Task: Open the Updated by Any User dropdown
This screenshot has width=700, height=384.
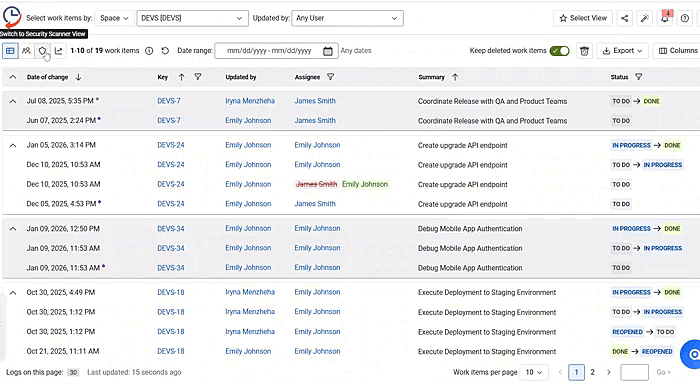Action: coord(347,18)
